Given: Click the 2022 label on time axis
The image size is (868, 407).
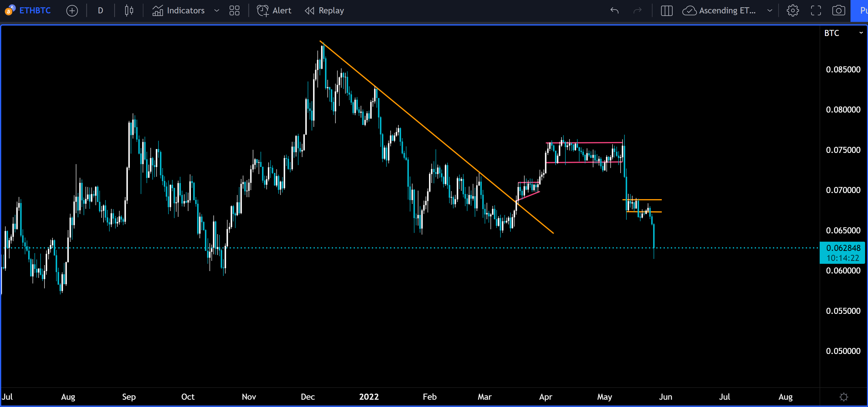Looking at the screenshot, I should (369, 397).
